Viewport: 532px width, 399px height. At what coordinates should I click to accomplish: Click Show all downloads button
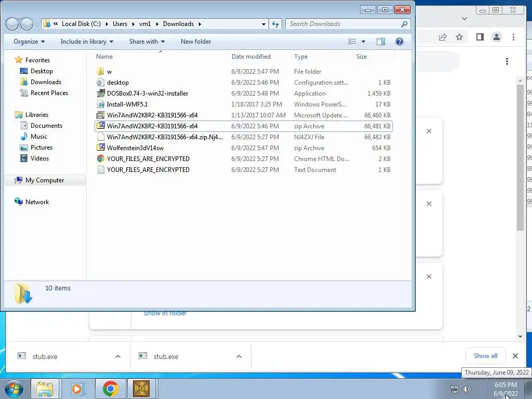pos(486,356)
